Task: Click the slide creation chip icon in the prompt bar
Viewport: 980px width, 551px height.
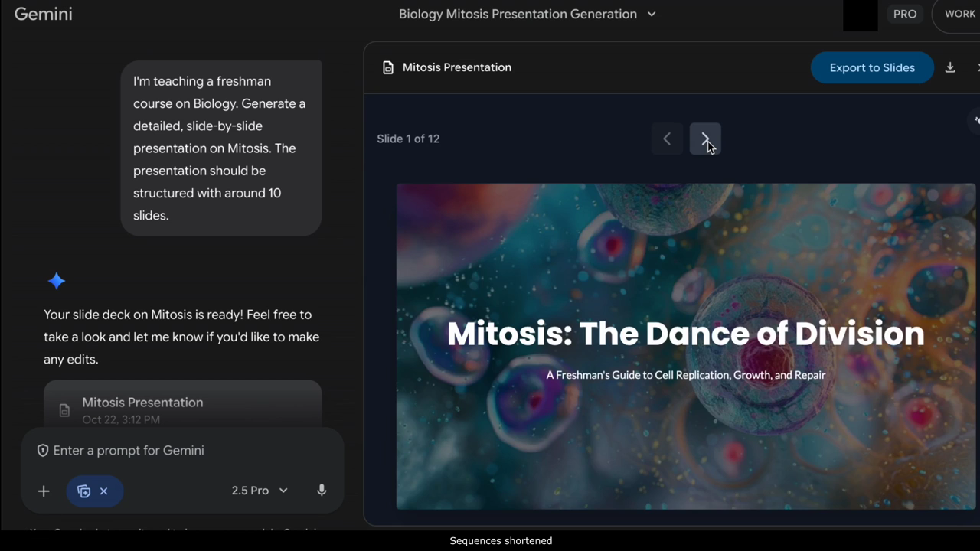Action: click(84, 491)
